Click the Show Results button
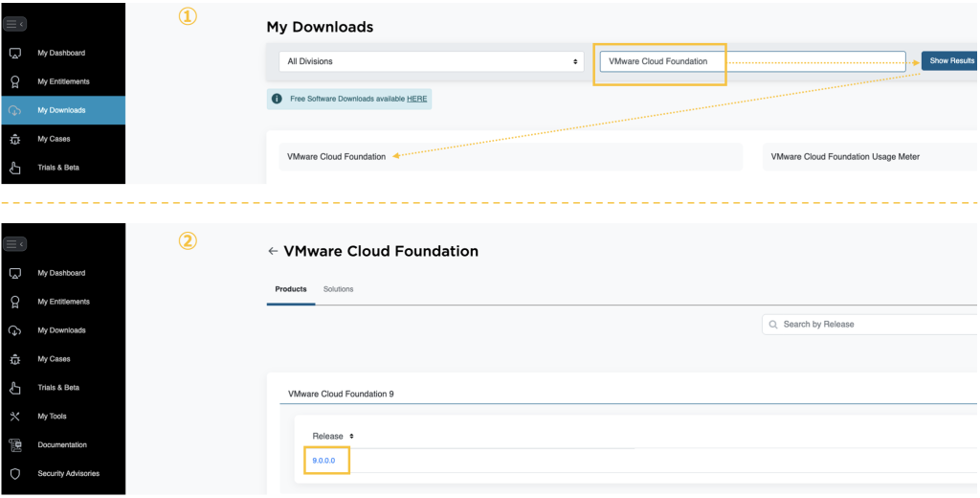 point(951,60)
